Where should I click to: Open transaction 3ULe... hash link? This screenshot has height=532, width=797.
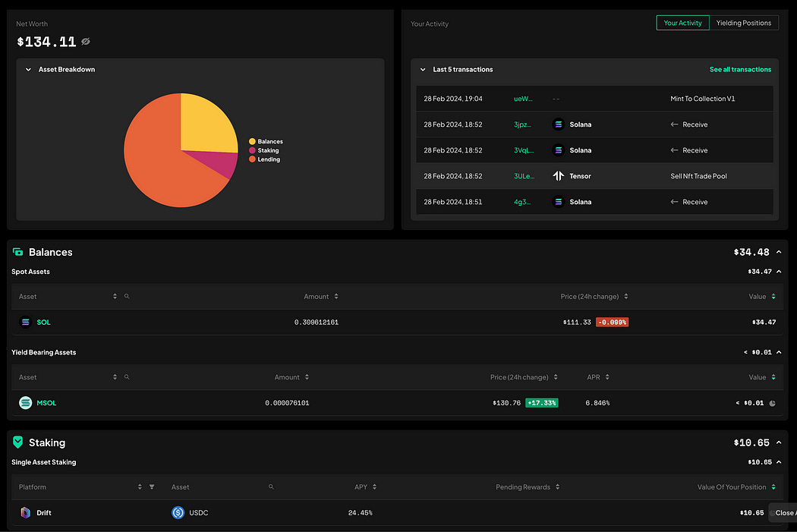524,176
